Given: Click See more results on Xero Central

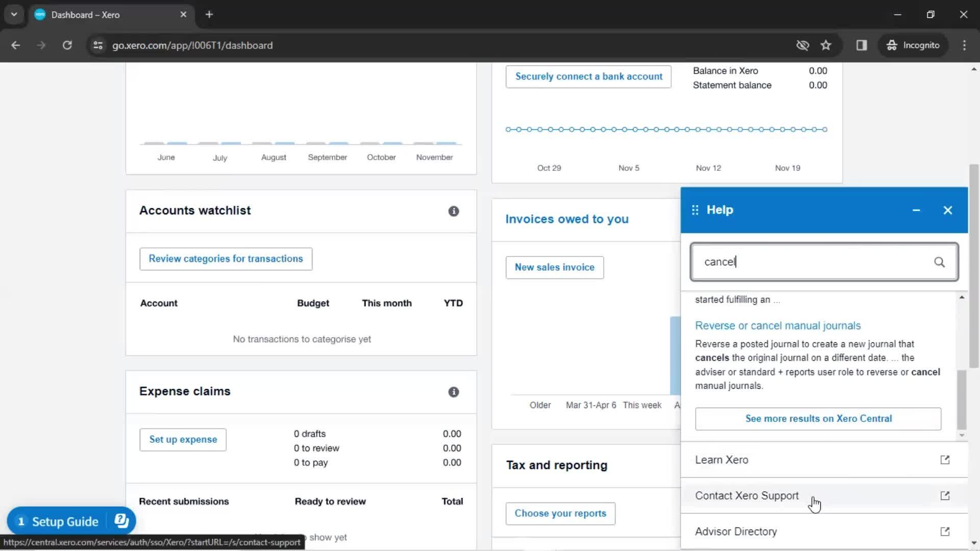Looking at the screenshot, I should (x=818, y=419).
